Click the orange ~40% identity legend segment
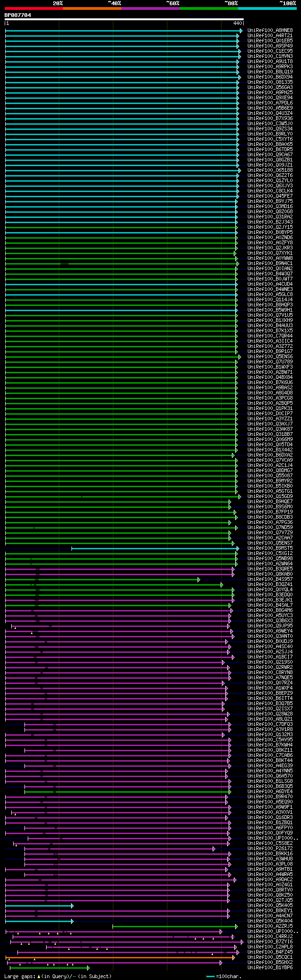Viewport: 301px width, 980px height. pos(92,8)
